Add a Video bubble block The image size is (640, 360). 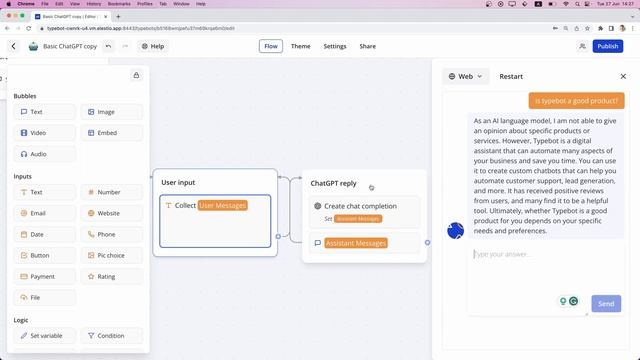coord(44,133)
